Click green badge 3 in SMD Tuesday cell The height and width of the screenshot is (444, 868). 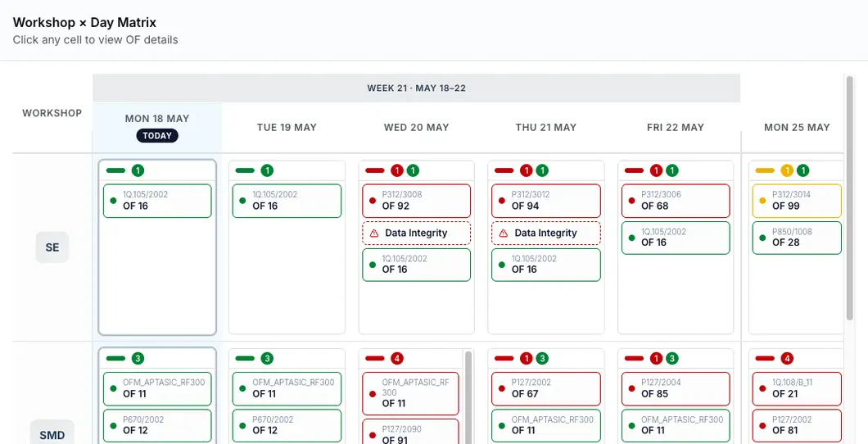pos(268,358)
